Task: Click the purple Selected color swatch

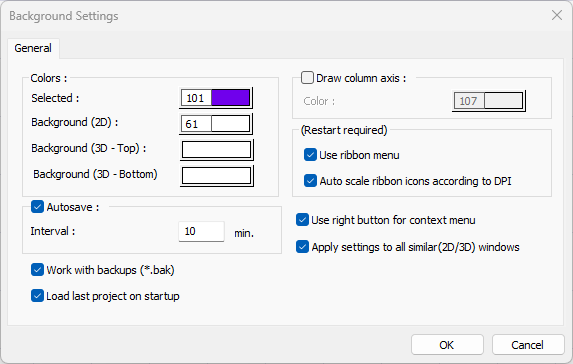Action: 231,98
